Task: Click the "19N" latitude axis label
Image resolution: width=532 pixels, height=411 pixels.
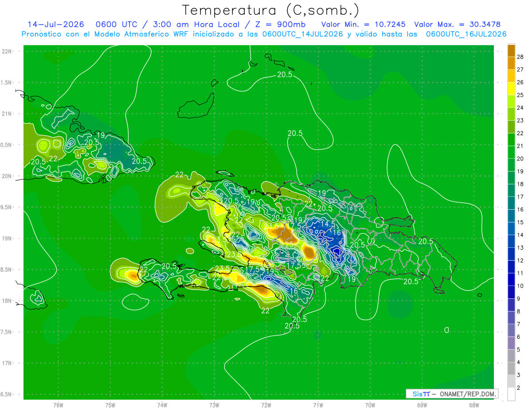Action: (x=7, y=239)
